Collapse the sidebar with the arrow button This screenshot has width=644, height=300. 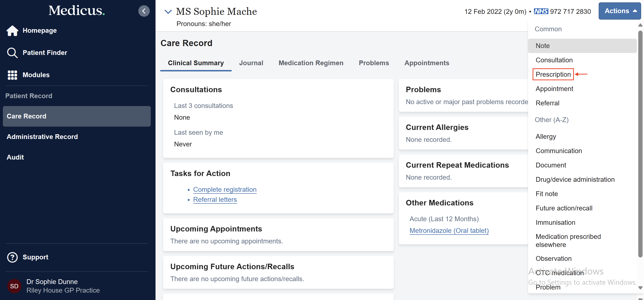coord(144,11)
